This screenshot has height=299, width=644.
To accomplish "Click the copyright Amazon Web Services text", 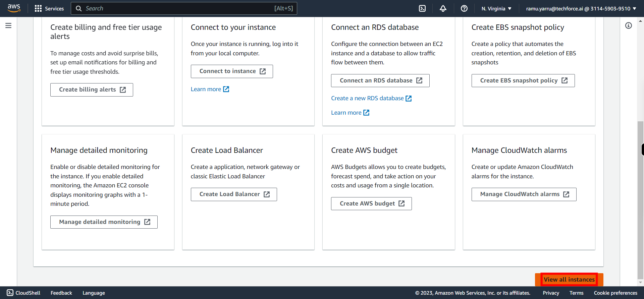I will point(473,293).
